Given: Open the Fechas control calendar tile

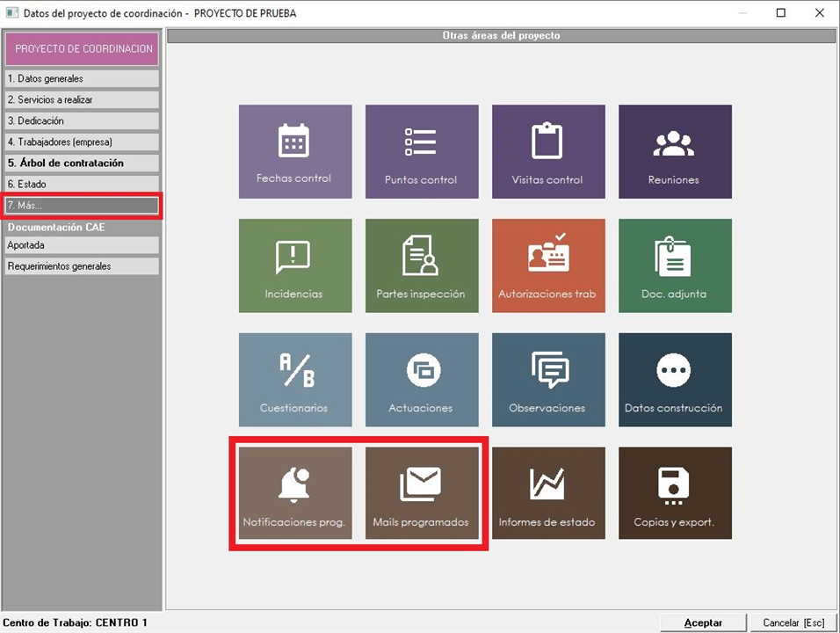Looking at the screenshot, I should click(x=295, y=151).
